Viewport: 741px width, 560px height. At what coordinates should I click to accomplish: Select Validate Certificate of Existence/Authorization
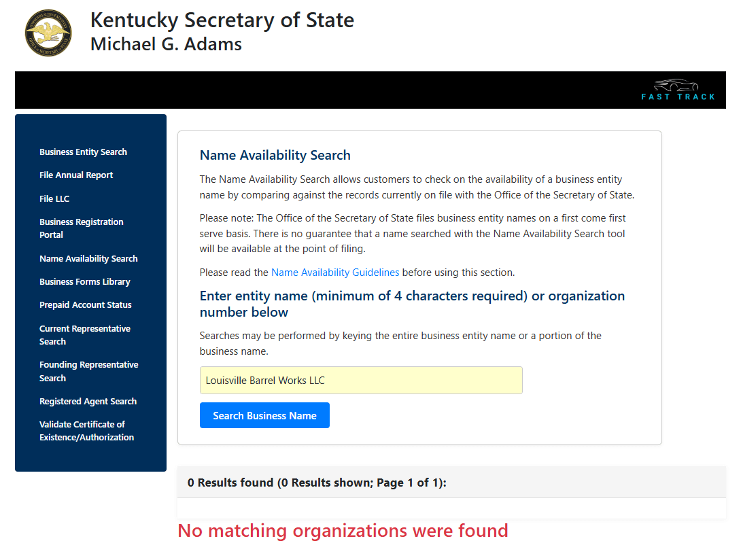(x=86, y=430)
